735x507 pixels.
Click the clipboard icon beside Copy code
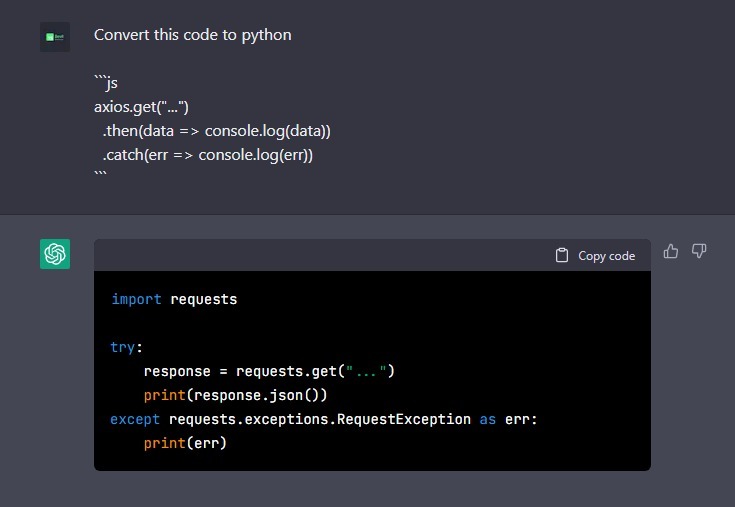click(x=562, y=255)
